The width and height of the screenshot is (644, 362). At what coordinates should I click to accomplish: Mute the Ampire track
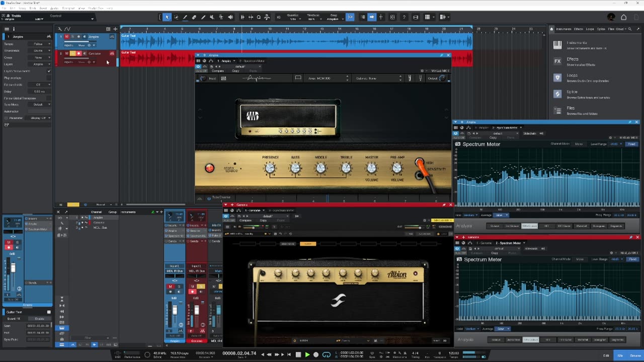click(67, 37)
